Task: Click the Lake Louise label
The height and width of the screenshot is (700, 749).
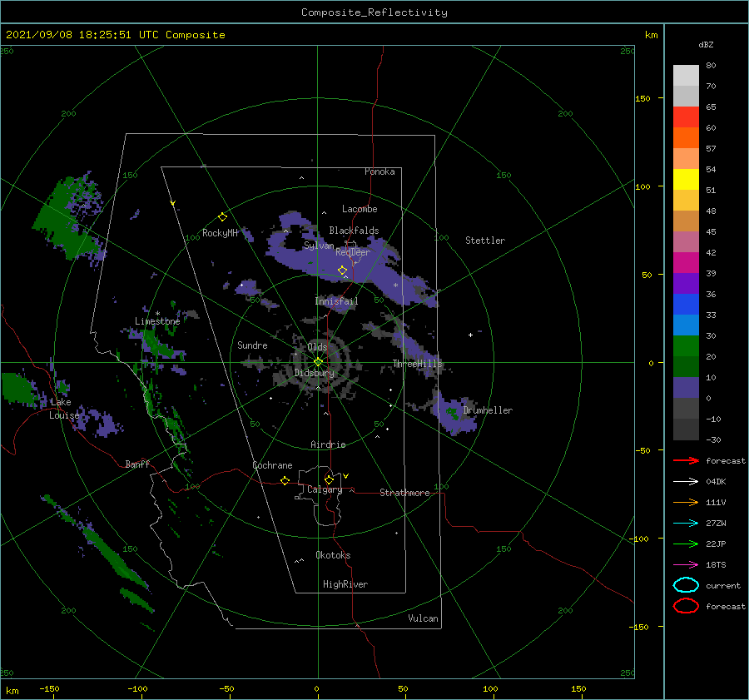Action: pos(64,409)
